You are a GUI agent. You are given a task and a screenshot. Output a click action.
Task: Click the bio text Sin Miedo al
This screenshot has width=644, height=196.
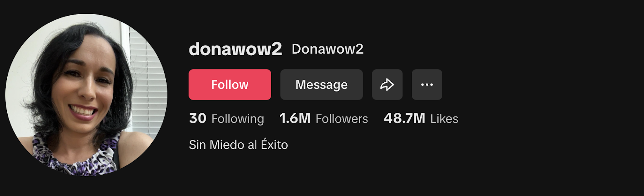coord(223,145)
